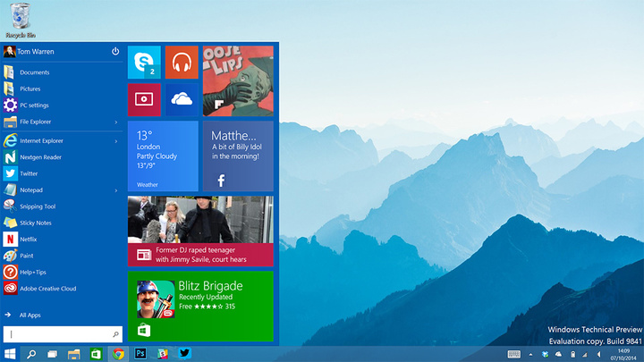Click the Dropbox icon in system tray
Screen dimensions: 644x362
(544, 354)
